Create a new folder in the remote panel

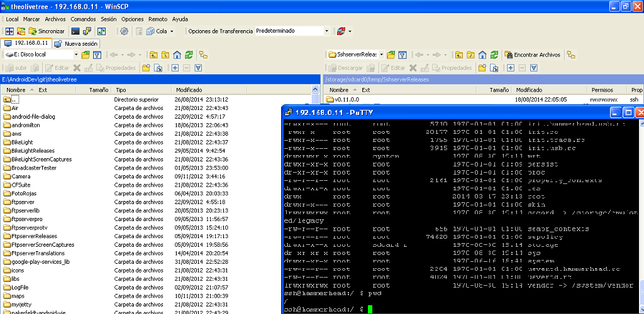click(x=482, y=68)
